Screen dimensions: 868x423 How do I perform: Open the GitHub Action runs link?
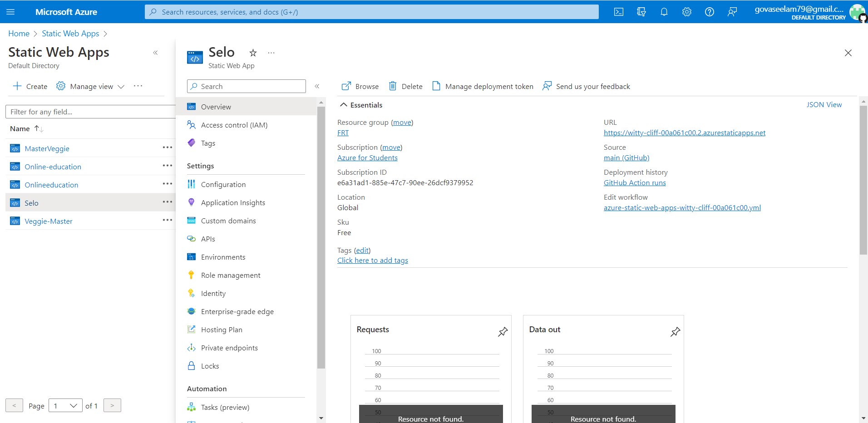pos(634,182)
